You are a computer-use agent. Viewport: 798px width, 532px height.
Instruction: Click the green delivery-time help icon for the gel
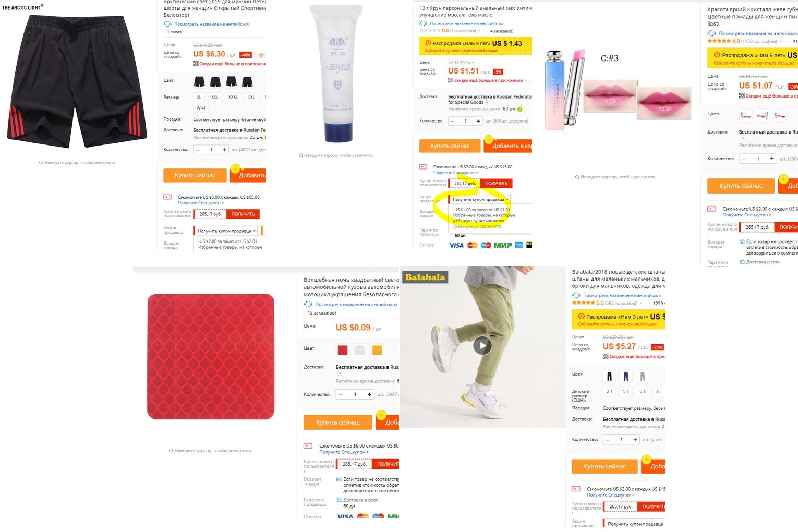tap(519, 109)
